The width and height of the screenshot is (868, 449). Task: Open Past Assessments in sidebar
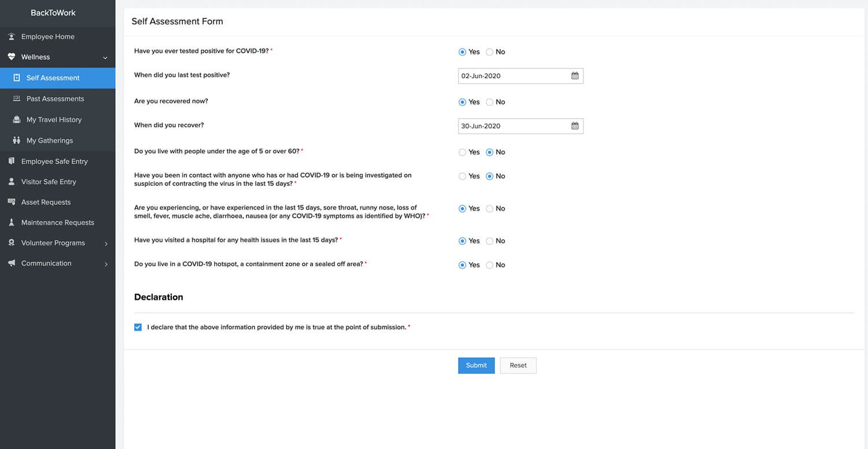(55, 99)
